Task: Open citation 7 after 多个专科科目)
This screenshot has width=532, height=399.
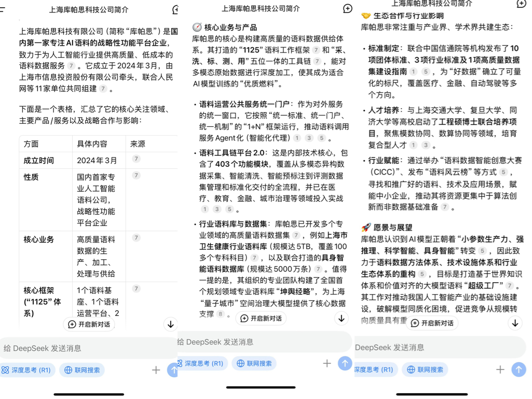Action: click(254, 258)
